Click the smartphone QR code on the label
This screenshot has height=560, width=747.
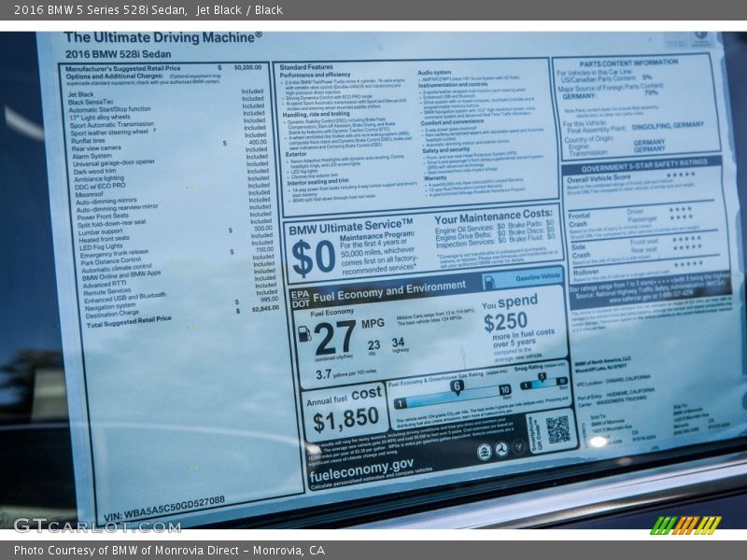tap(557, 430)
